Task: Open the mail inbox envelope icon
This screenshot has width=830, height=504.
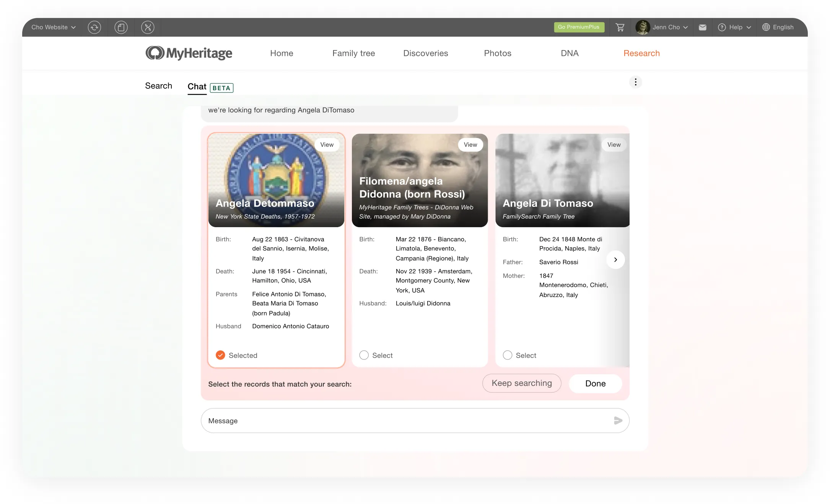Action: [702, 27]
